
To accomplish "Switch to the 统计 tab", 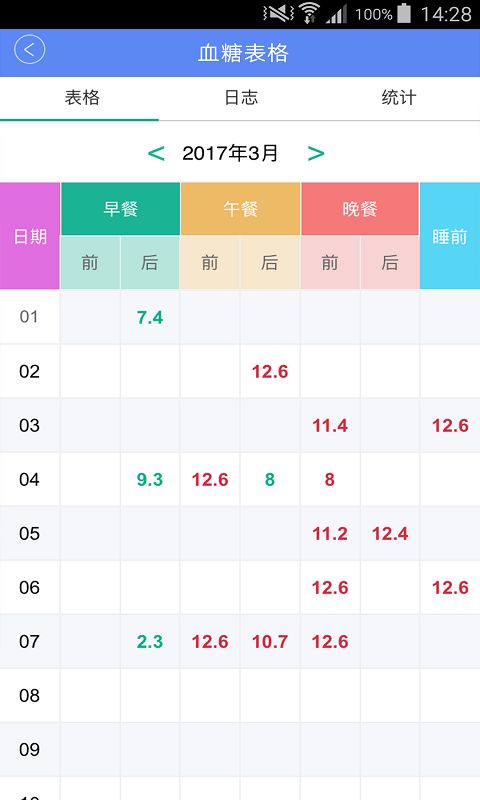I will [399, 97].
